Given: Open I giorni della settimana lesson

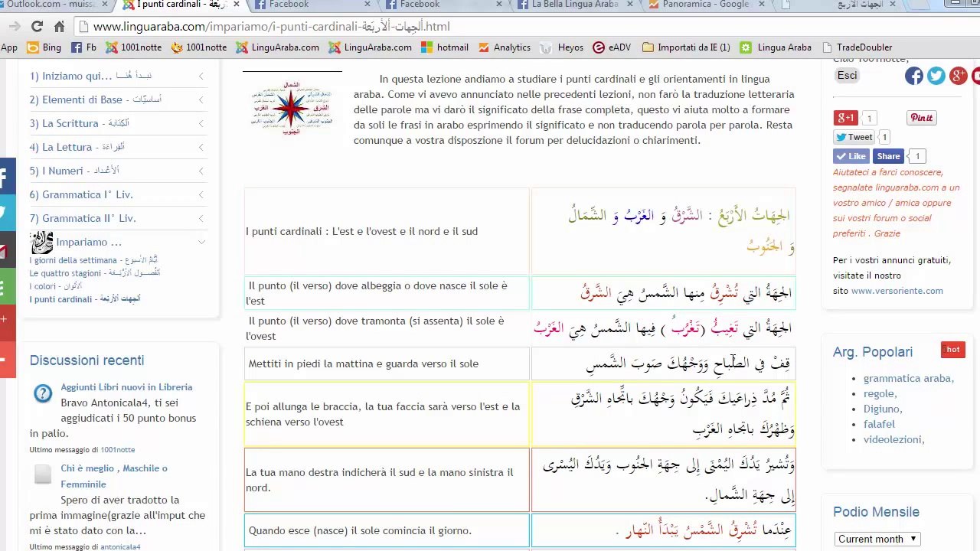Looking at the screenshot, I should (93, 260).
